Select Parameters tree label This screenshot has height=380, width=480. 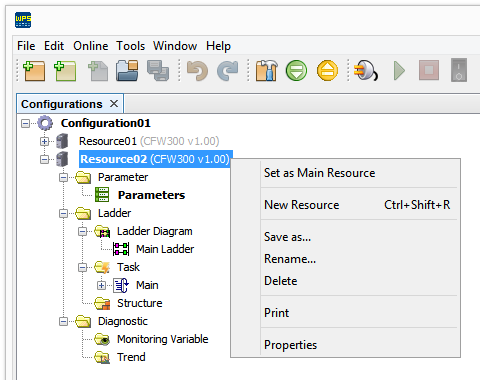(151, 195)
